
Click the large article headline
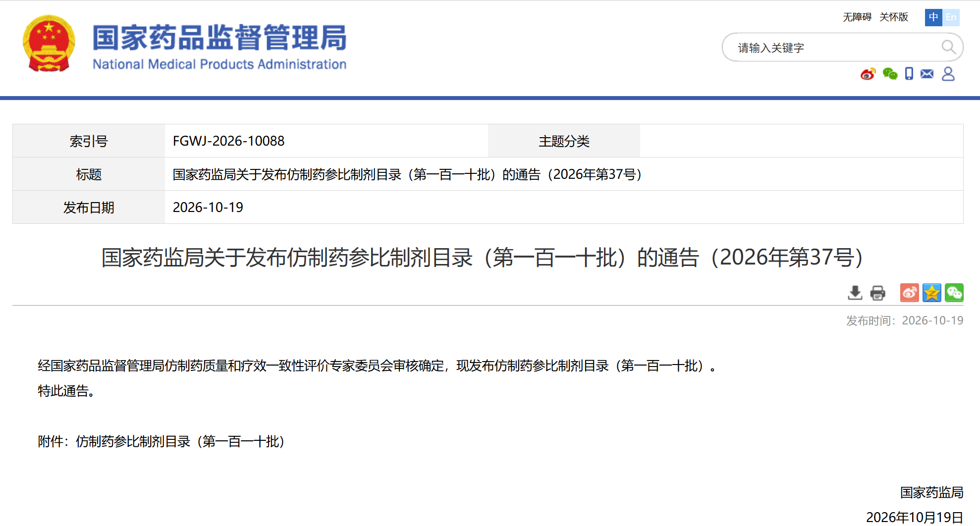[x=483, y=258]
